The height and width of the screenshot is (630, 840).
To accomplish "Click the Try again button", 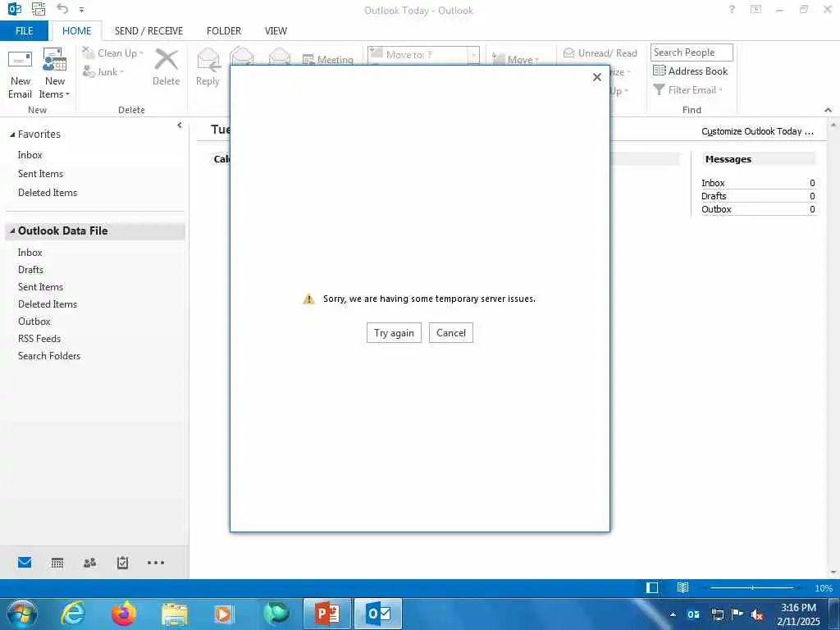I will (x=394, y=333).
